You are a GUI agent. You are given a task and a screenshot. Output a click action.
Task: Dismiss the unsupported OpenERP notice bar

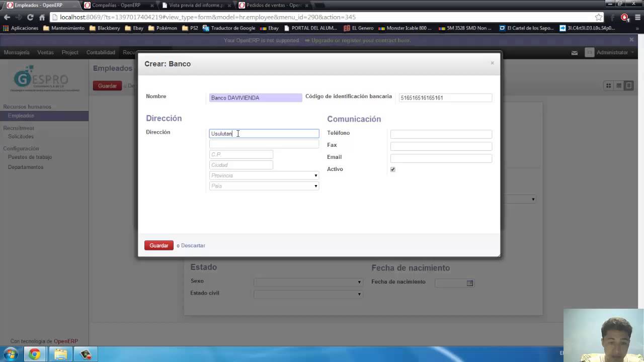click(x=631, y=40)
